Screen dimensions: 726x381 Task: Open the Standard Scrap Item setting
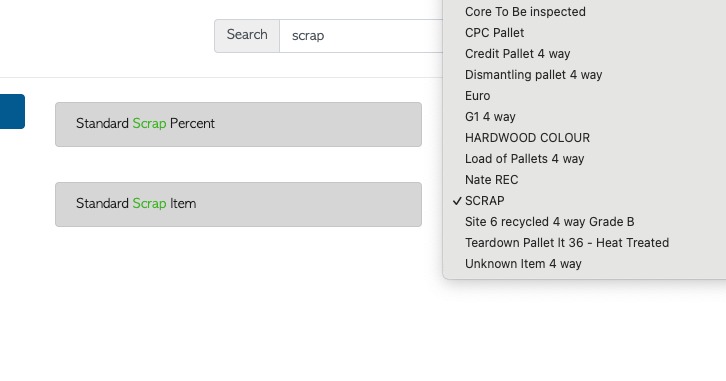pos(238,204)
